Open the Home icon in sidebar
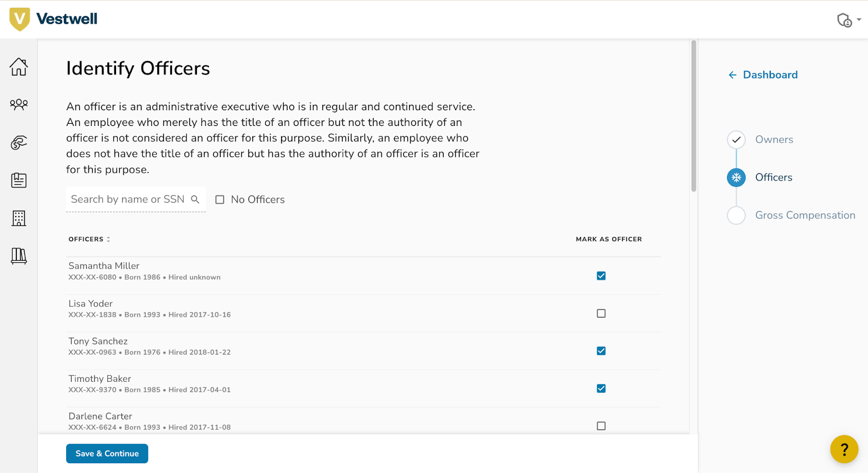The image size is (868, 473). tap(19, 67)
